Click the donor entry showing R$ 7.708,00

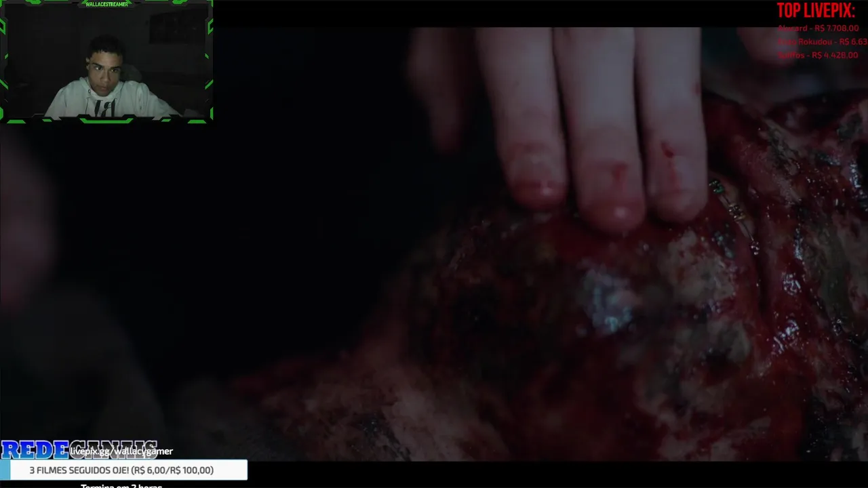point(818,28)
